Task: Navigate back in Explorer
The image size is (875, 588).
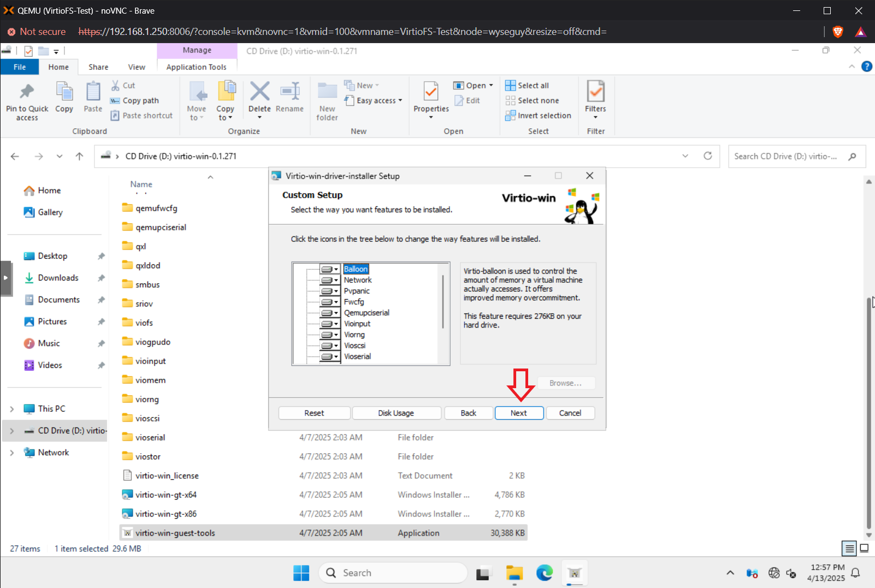Action: click(15, 156)
